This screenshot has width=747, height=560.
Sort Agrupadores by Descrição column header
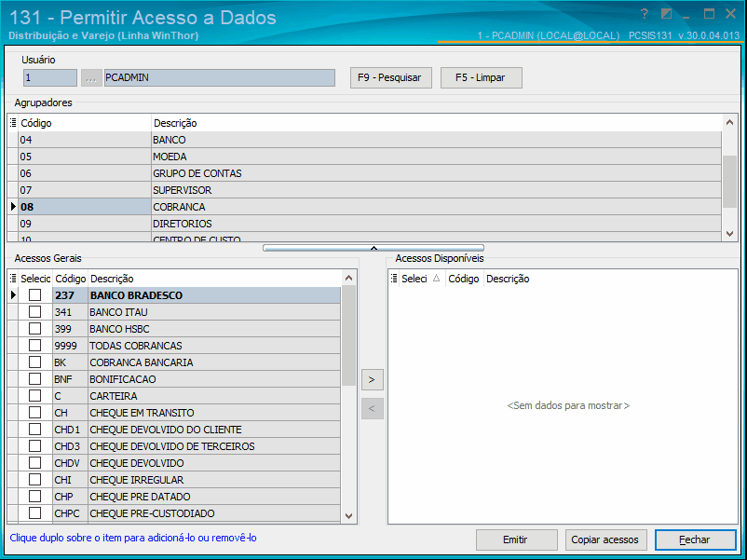tap(436, 123)
